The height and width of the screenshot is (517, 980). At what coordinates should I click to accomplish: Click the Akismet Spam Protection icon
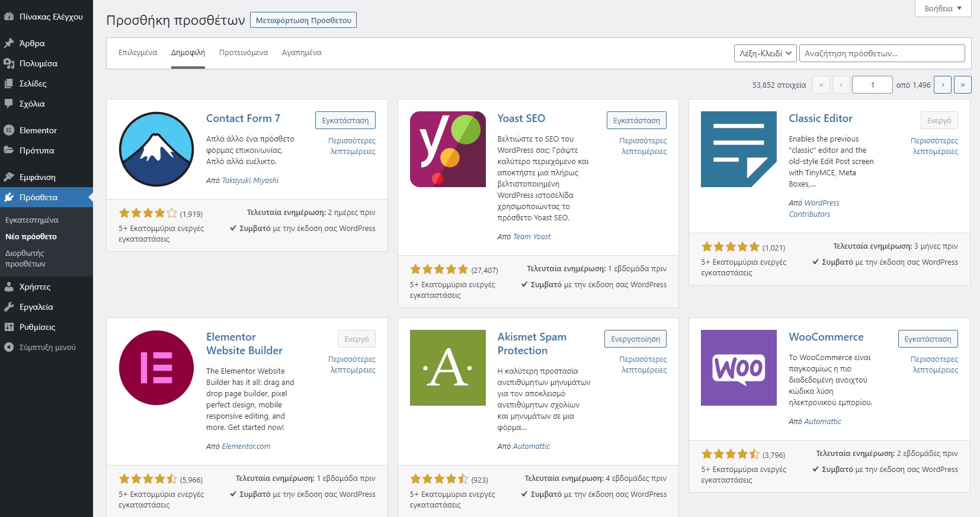pos(447,368)
